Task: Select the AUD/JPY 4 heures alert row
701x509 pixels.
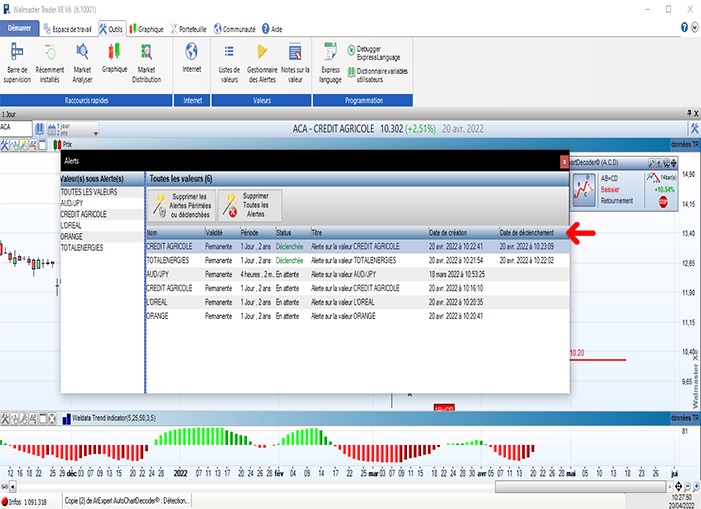Action: click(358, 274)
